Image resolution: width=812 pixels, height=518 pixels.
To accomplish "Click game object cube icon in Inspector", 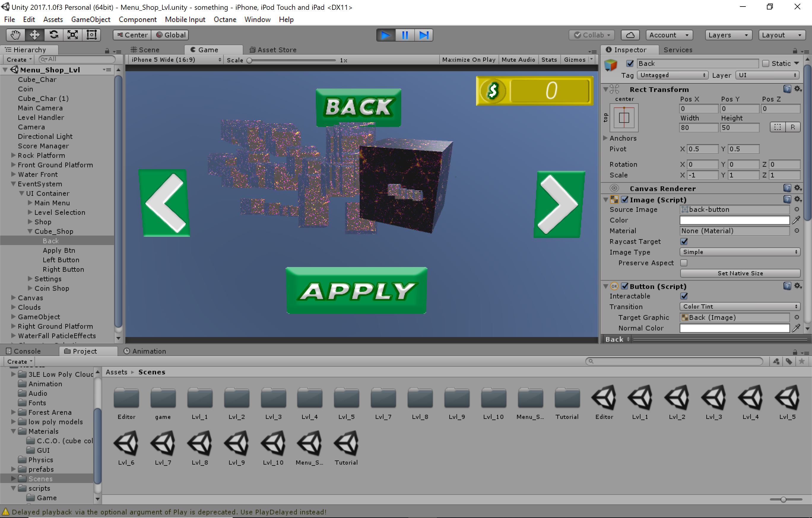I will click(611, 65).
